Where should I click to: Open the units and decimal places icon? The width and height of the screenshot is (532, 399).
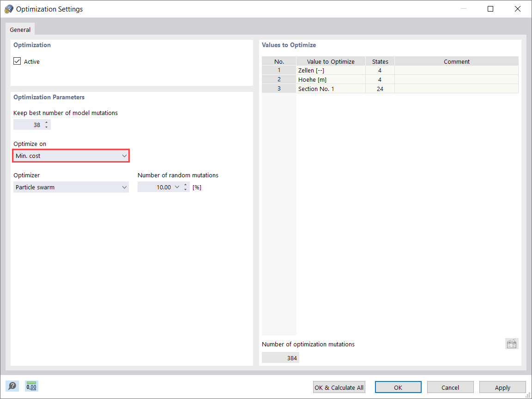point(31,386)
